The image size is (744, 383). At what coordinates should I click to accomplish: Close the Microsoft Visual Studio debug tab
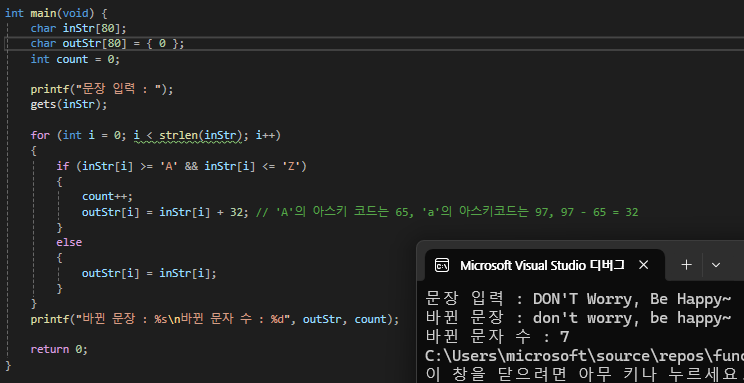pos(643,265)
